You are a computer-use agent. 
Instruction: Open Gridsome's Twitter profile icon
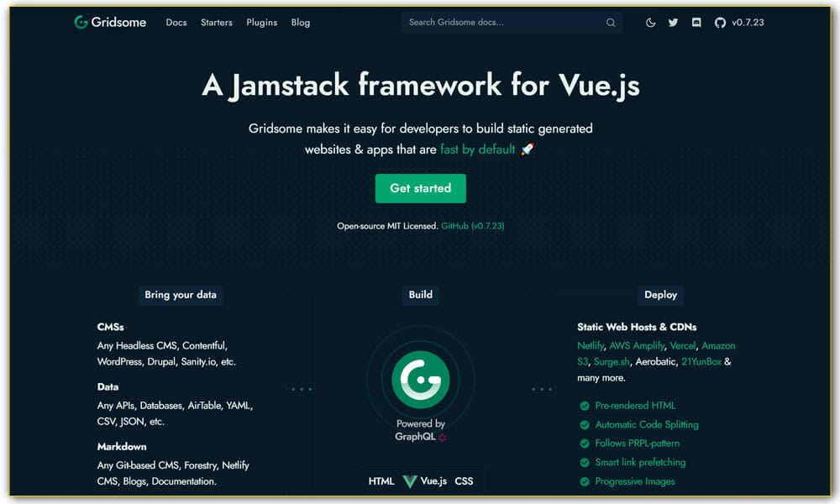point(673,23)
